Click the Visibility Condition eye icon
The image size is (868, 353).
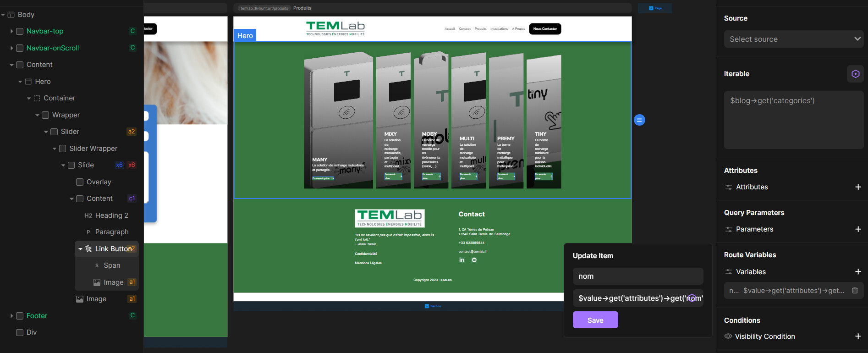click(728, 336)
